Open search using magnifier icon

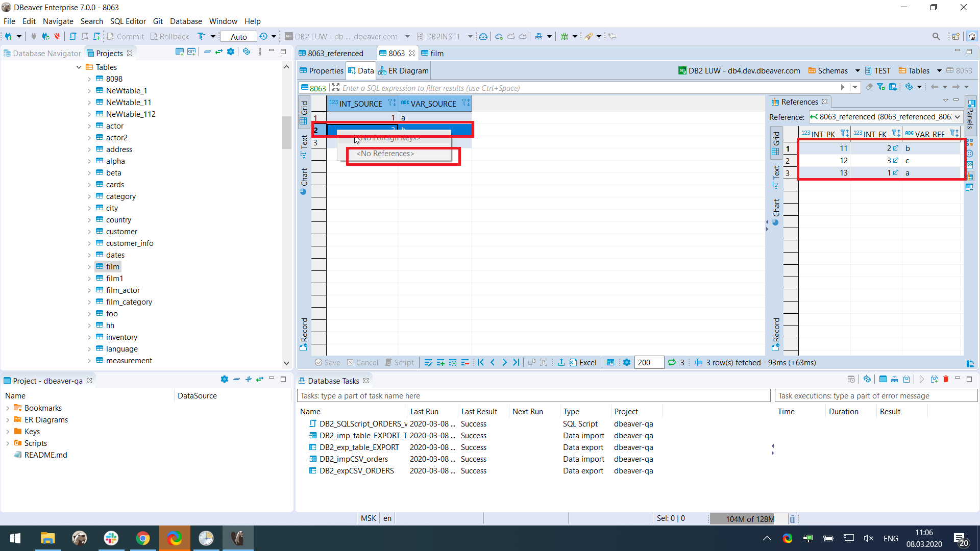pyautogui.click(x=937, y=36)
